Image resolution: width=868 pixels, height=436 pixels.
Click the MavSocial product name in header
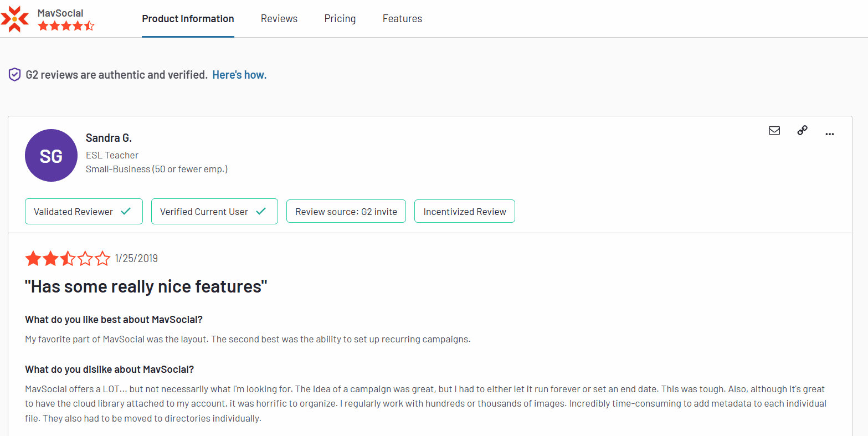(60, 13)
